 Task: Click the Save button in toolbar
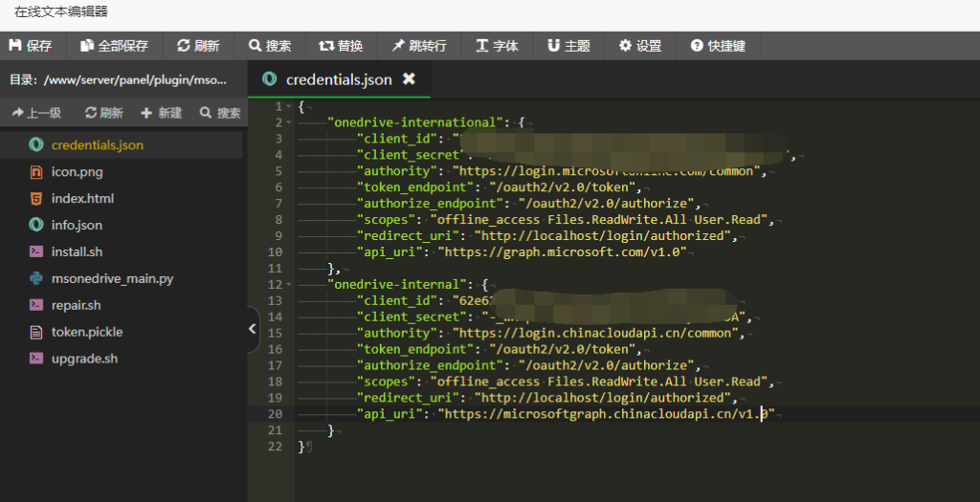31,46
